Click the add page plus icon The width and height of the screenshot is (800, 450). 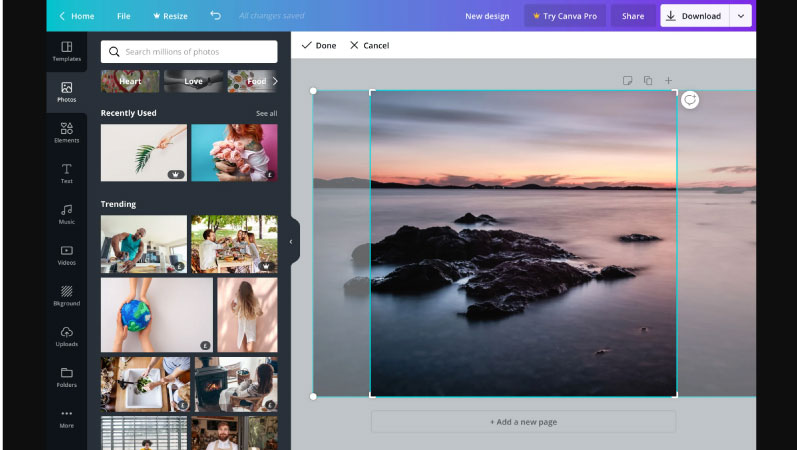tap(668, 81)
